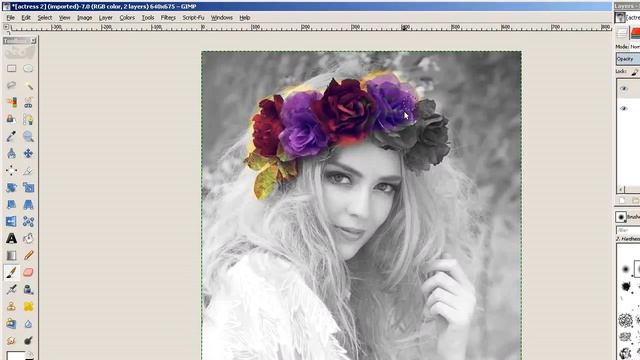Select the Eraser tool
This screenshot has height=360, width=640.
click(28, 272)
